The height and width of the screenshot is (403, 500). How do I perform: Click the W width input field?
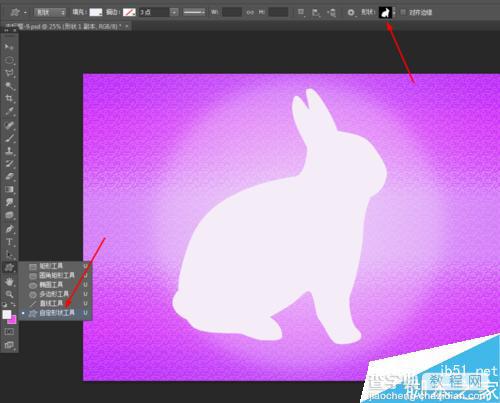click(x=232, y=13)
